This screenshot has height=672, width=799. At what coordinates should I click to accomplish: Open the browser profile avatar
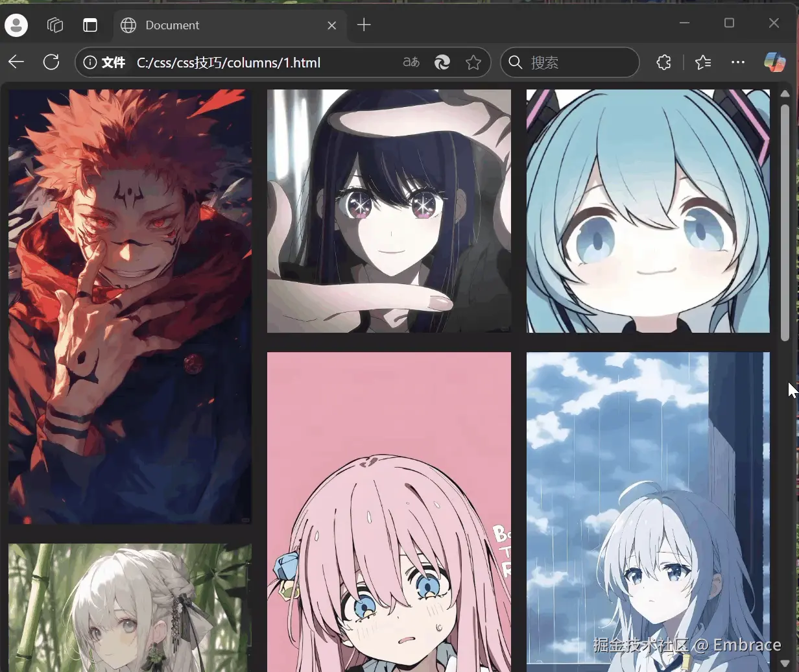tap(16, 25)
